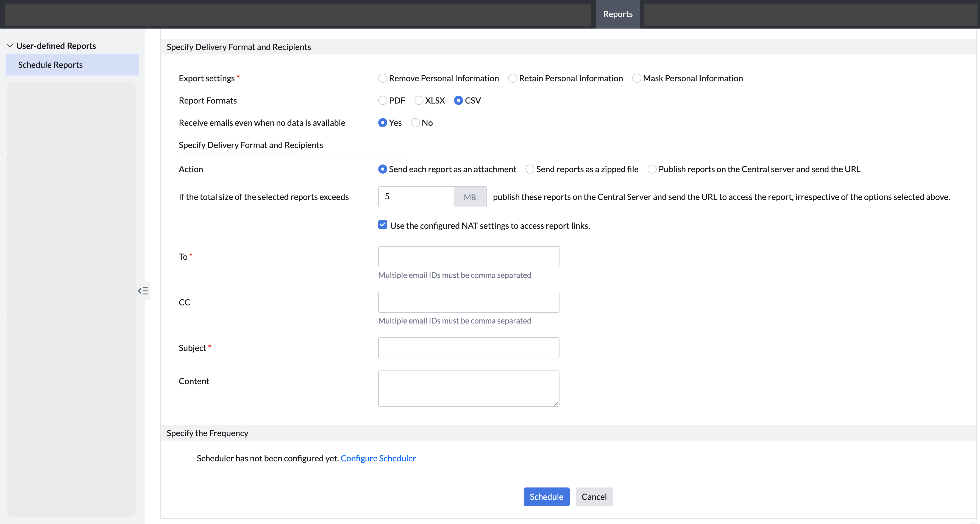Open Schedule Reports in the sidebar
The height and width of the screenshot is (524, 980).
coord(72,65)
